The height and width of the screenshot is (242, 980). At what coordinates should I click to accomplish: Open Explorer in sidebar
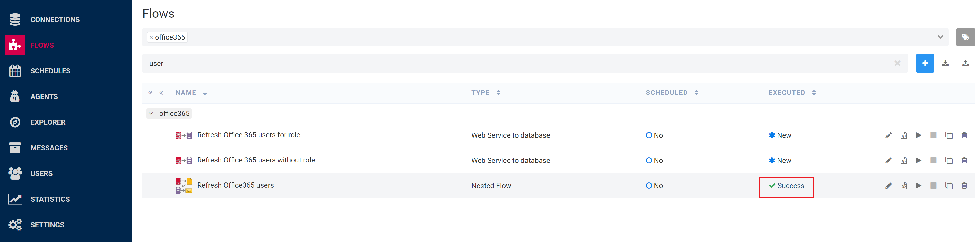[48, 122]
